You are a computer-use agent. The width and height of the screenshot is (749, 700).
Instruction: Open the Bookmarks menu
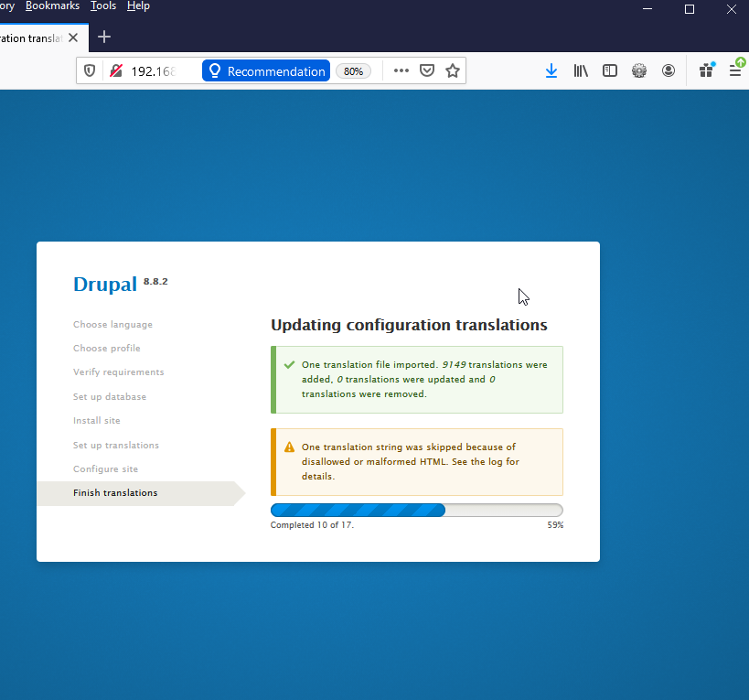click(52, 6)
